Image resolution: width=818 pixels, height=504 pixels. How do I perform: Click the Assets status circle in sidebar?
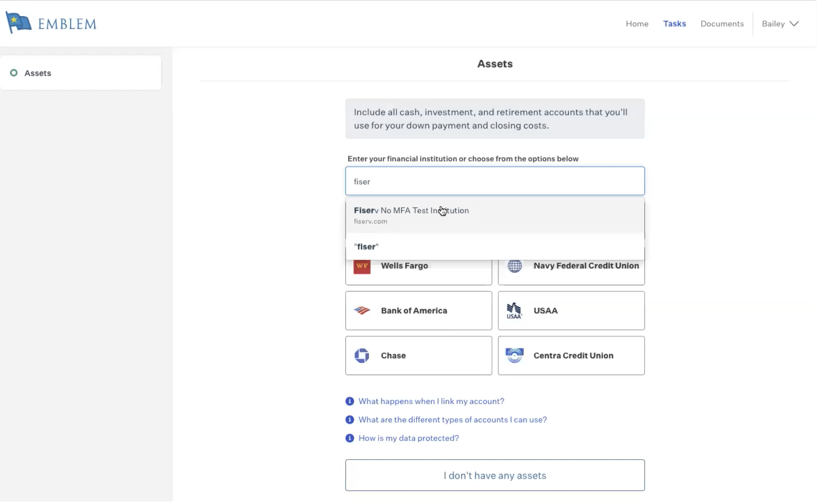[14, 73]
